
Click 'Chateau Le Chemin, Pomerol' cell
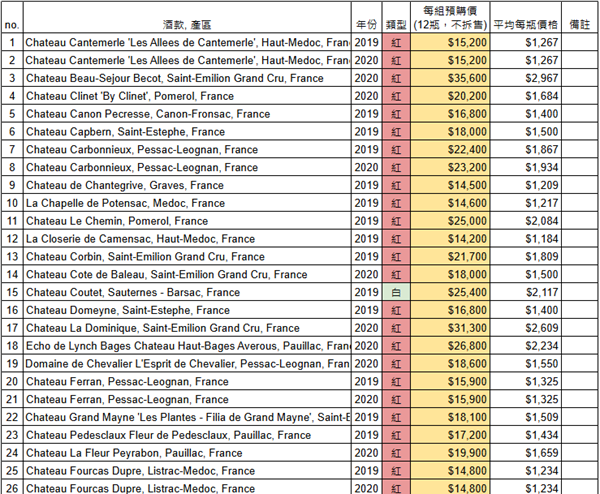tap(187, 221)
